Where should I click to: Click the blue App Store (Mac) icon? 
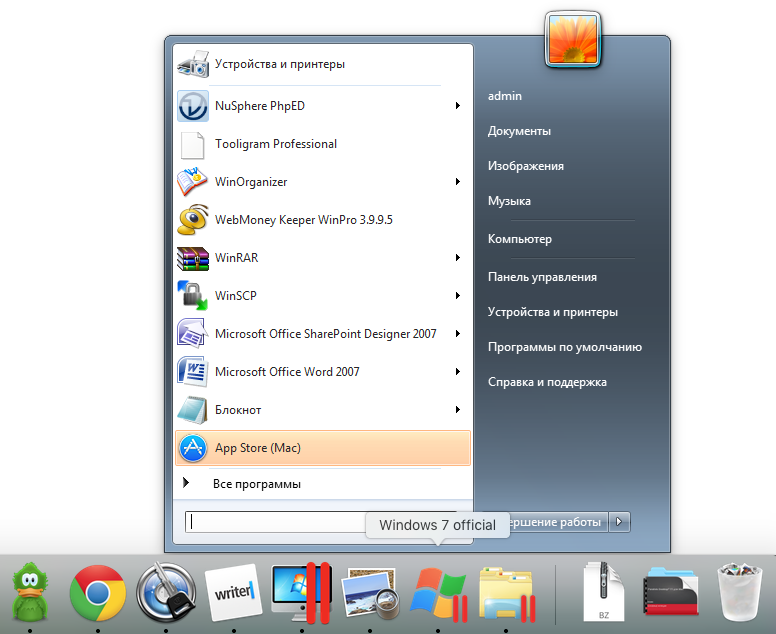(193, 448)
